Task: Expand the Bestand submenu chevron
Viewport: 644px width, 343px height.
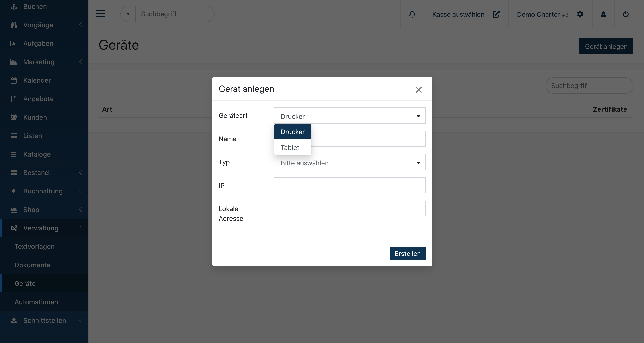Action: (x=80, y=173)
